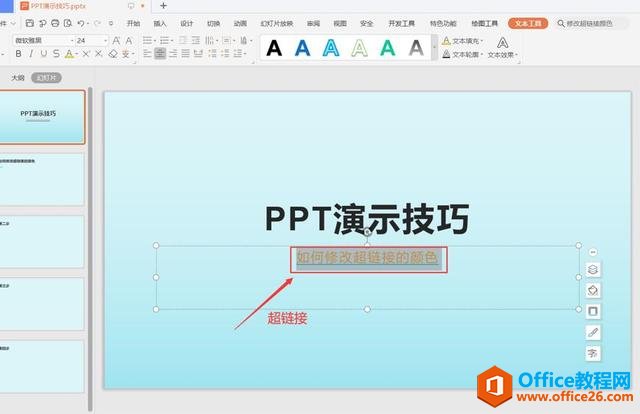Click the 字 text side icon
The image size is (640, 414).
coord(593,353)
